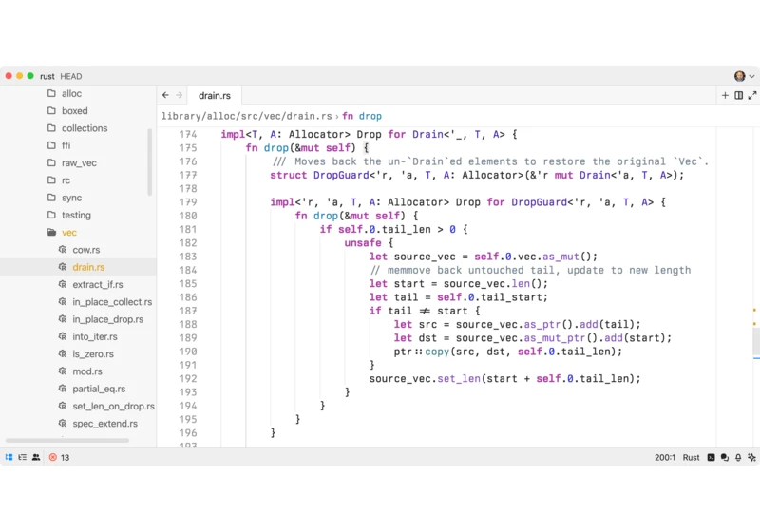Click the fn drop breadcrumb symbol
Screen dimensions: 760x532
[x=362, y=116]
